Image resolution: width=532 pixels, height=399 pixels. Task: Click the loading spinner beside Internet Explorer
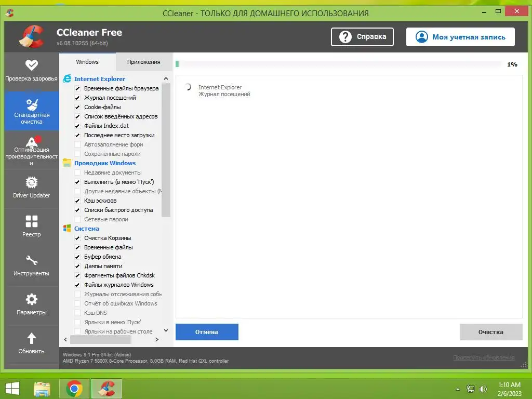click(188, 87)
